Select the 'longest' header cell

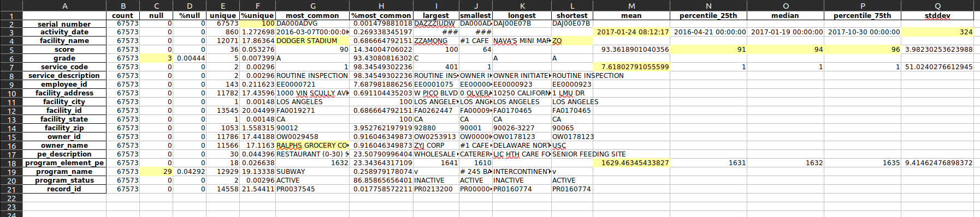coord(522,15)
